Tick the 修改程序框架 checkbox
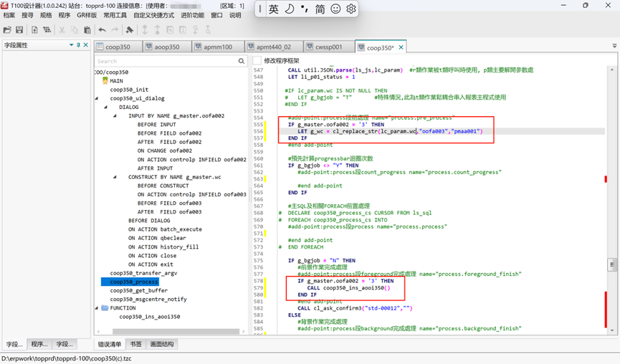 click(x=257, y=60)
